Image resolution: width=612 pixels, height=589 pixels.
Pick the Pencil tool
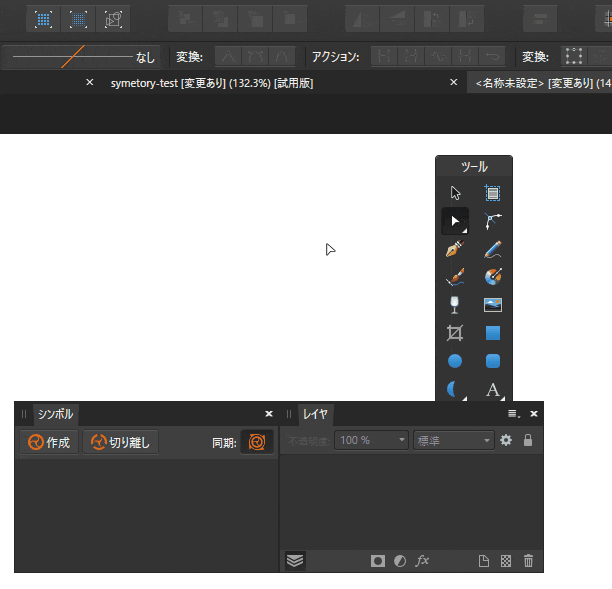(493, 249)
